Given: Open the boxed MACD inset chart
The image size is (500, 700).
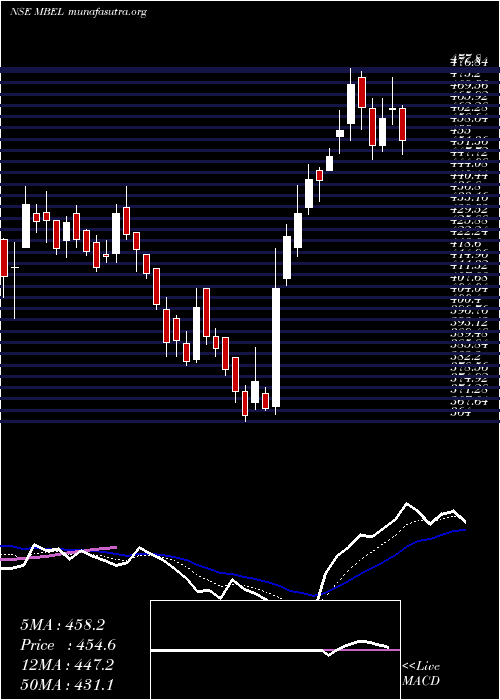Looking at the screenshot, I should (x=275, y=650).
